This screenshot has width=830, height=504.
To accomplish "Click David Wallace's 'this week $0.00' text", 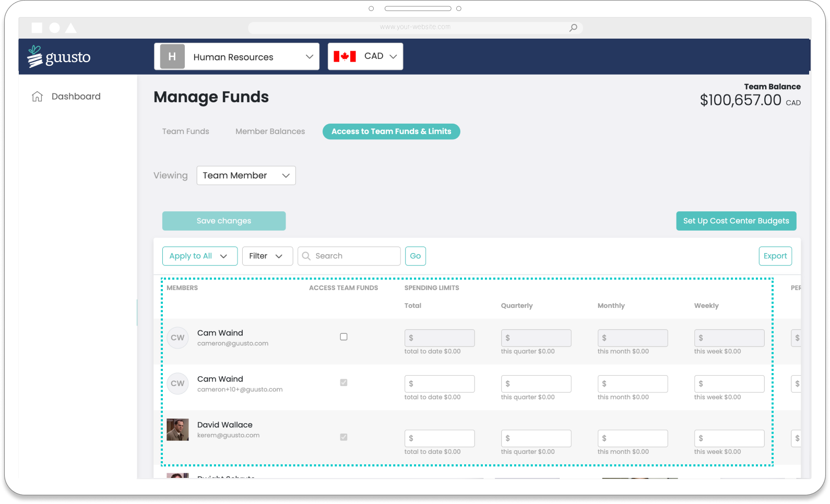I will point(718,452).
